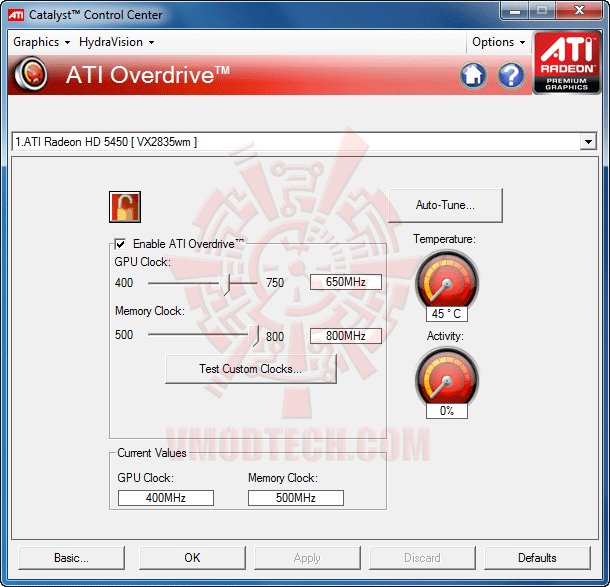
Task: Click the ATI Overdrive gauge icon in the banner
Action: (x=31, y=74)
